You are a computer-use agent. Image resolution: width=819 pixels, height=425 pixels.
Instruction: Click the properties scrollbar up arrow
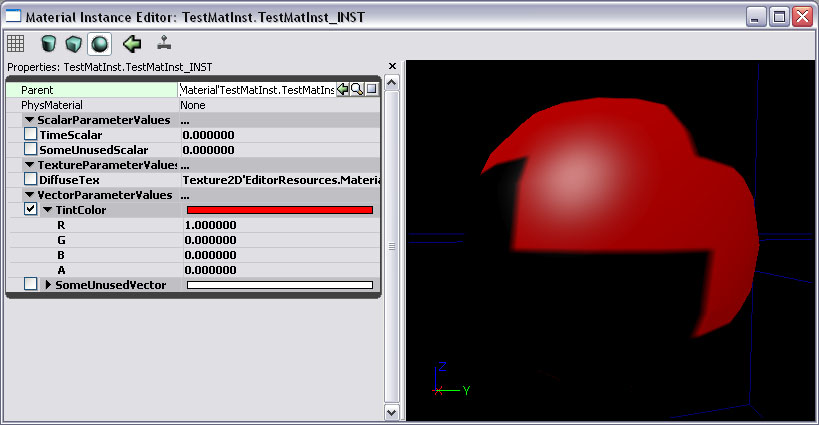(x=392, y=82)
